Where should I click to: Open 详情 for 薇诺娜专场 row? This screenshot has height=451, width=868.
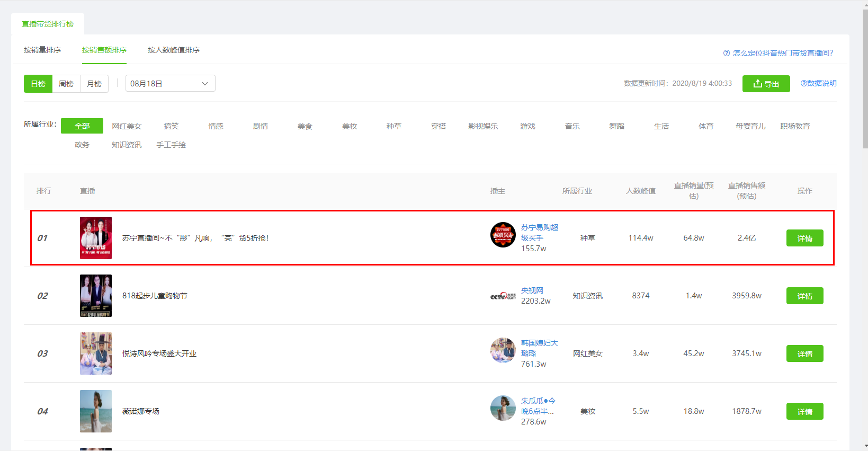click(804, 411)
